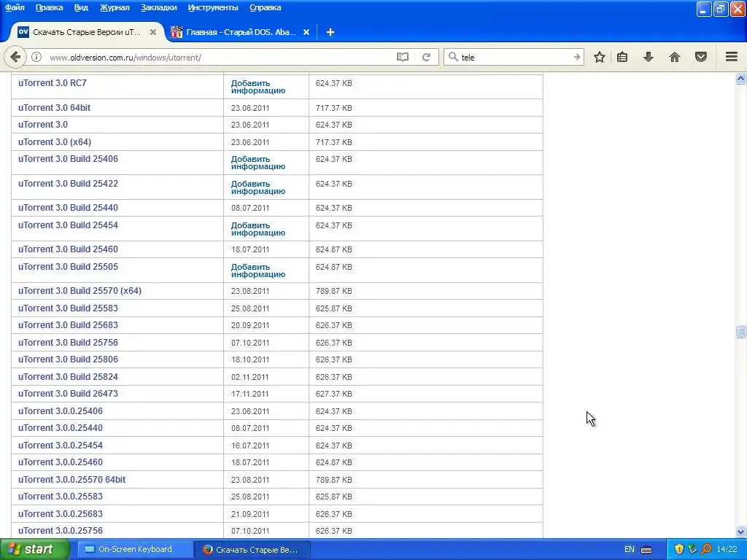Click Firefox taskbar item Скачать Старые Ве...
This screenshot has width=747, height=560.
pos(252,550)
